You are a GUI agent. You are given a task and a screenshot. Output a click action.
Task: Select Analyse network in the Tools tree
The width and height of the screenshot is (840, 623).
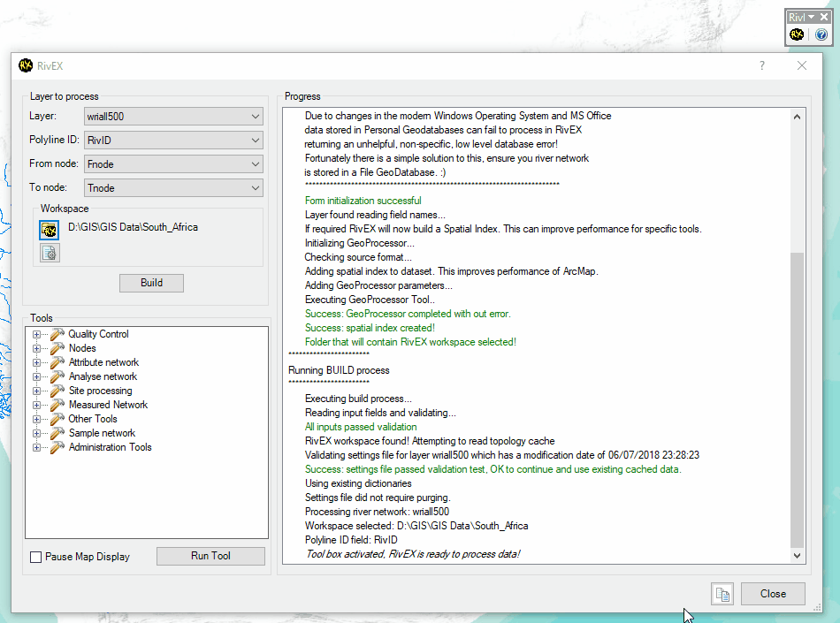[x=103, y=376]
